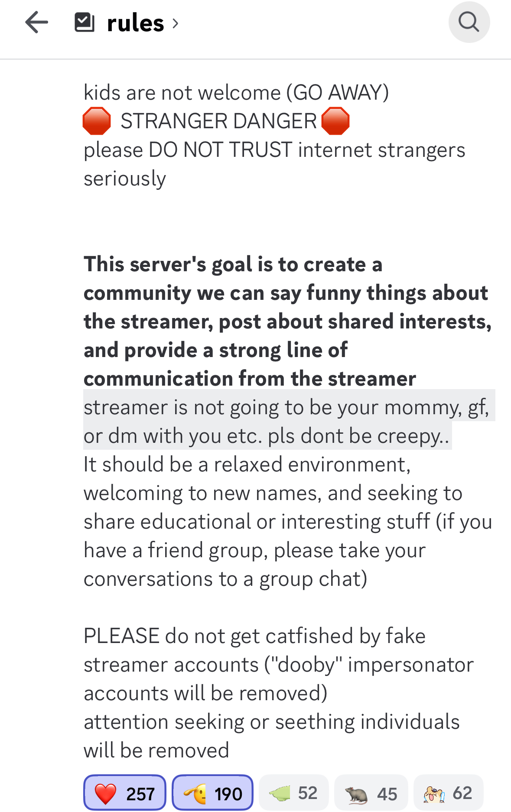Click the left stop sign emoji
Image resolution: width=511 pixels, height=812 pixels.
point(97,121)
